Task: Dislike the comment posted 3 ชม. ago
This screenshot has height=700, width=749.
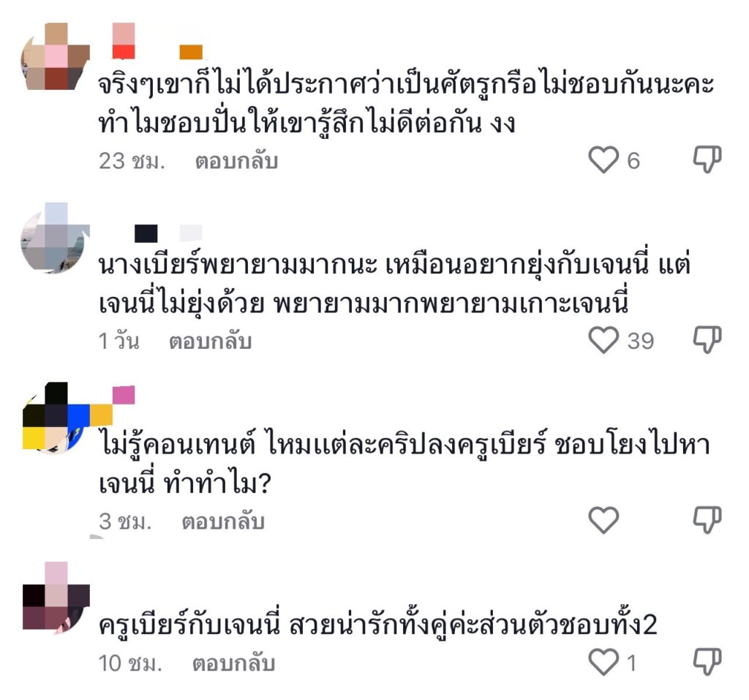Action: pyautogui.click(x=707, y=520)
